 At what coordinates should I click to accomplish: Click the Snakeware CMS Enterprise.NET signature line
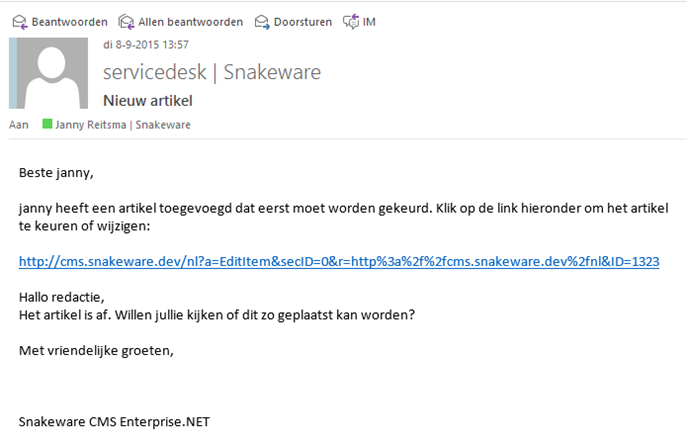pyautogui.click(x=114, y=422)
